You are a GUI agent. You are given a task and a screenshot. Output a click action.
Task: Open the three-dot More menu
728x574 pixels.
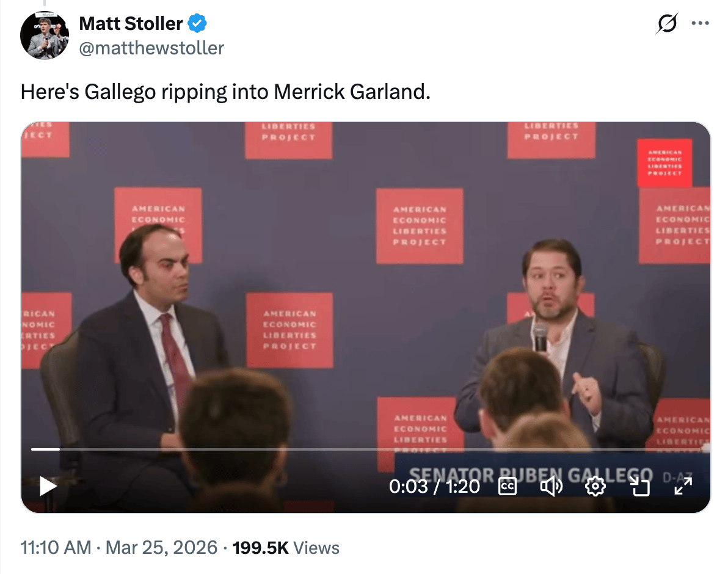click(699, 24)
